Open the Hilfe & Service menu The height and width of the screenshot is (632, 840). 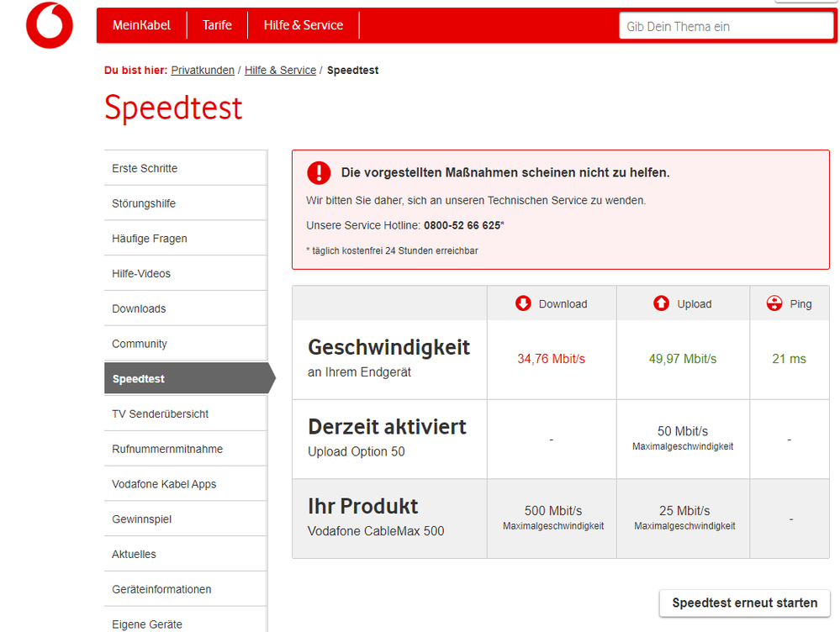(304, 25)
